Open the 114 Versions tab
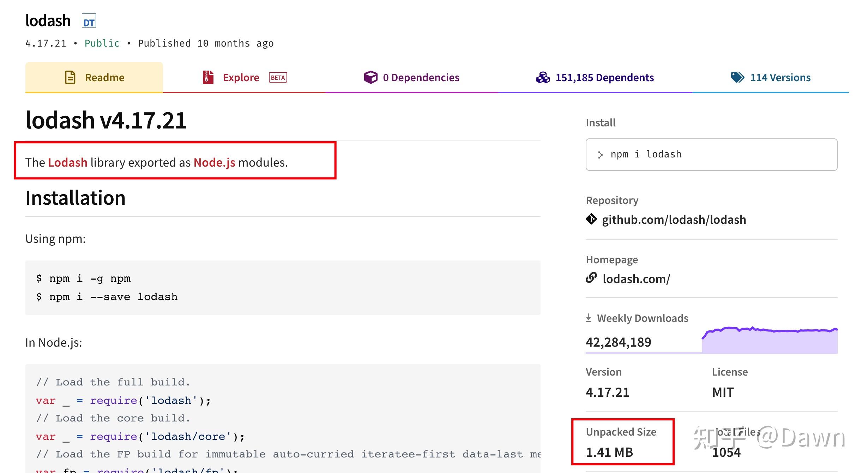Screen dimensions: 868x473 pos(780,77)
